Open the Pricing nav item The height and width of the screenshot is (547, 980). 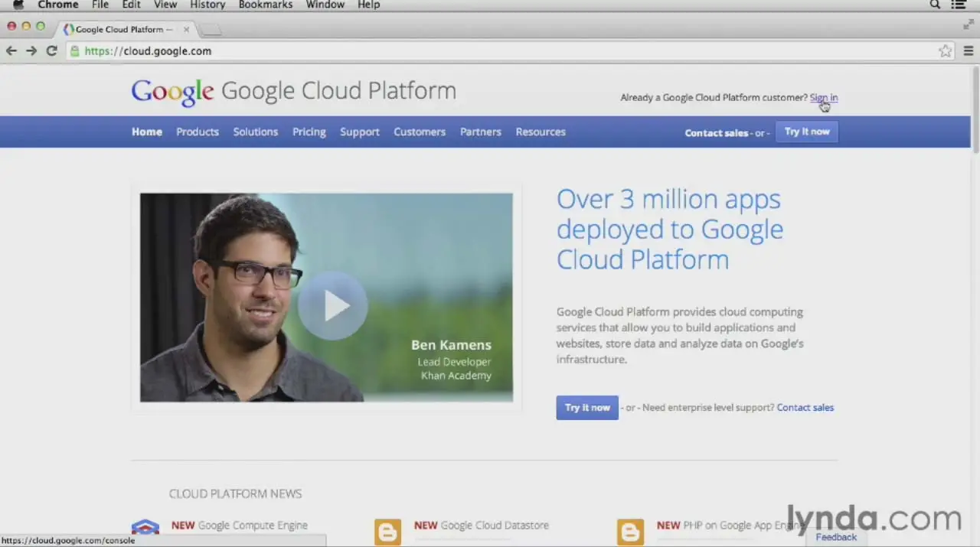point(309,132)
